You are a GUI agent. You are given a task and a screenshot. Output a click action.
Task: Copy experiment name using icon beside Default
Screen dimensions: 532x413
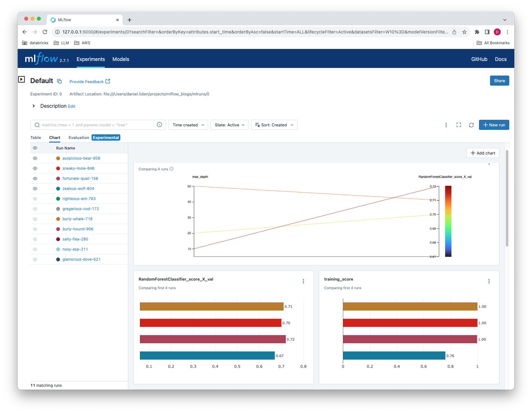[59, 81]
